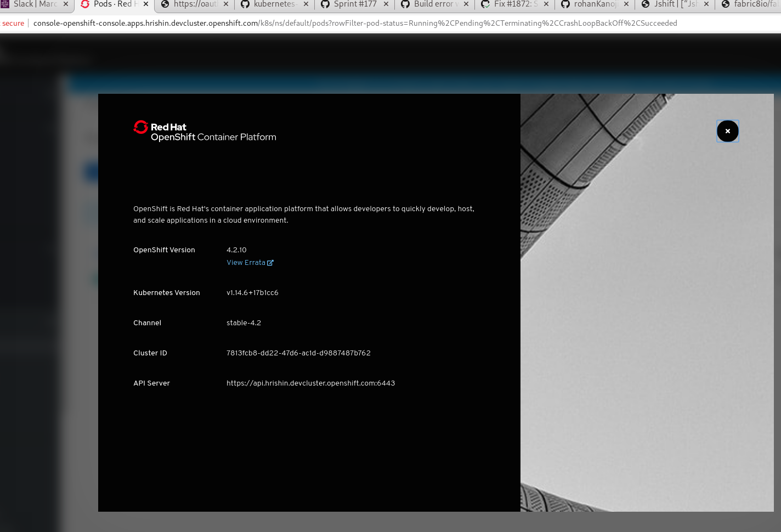Click the GitHub Octocat icon on the kubernetes tab
Image resolution: width=781 pixels, height=532 pixels.
[245, 4]
